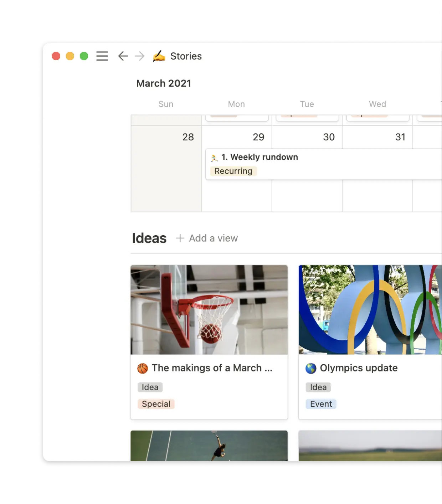Click Add a view label
Viewport: 442px width, 504px height.
213,238
